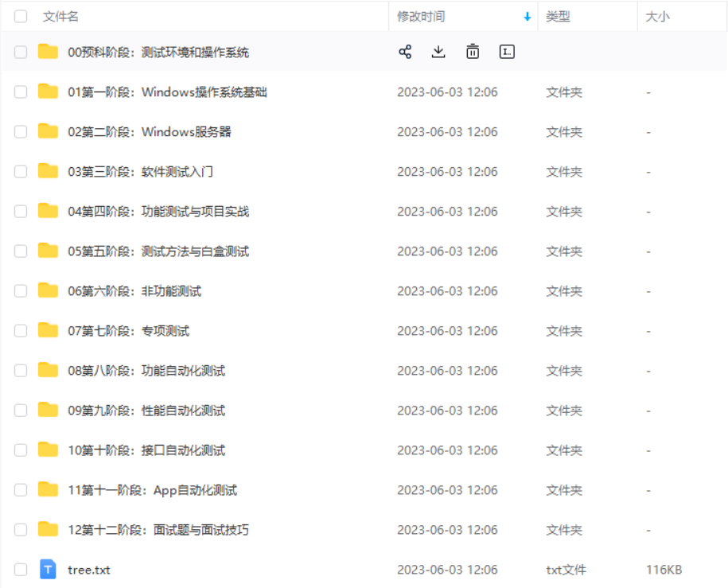The height and width of the screenshot is (588, 728).
Task: Download the 00预科阶段 folder
Action: 438,52
